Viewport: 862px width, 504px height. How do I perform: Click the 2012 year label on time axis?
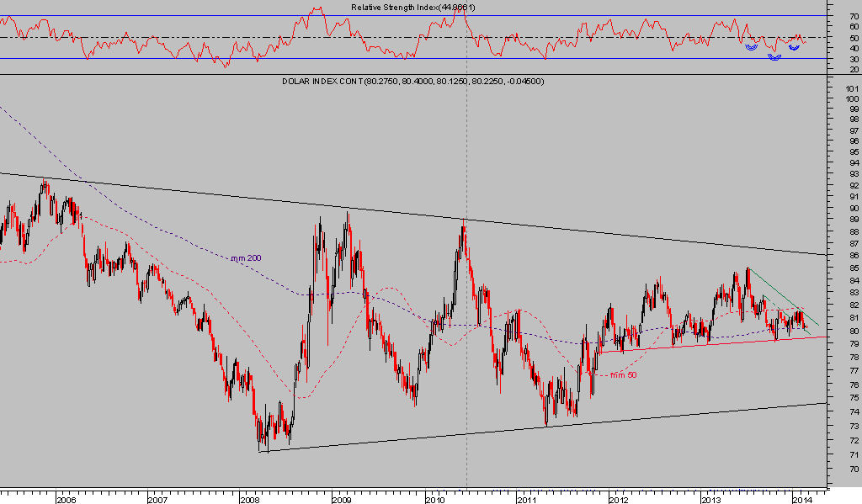coord(619,499)
